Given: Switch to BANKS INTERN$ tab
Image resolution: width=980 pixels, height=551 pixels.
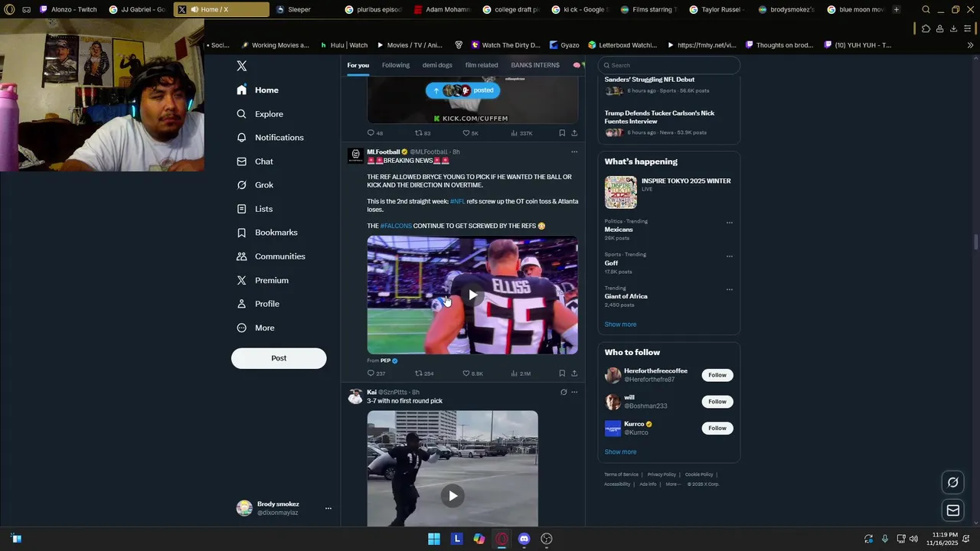Looking at the screenshot, I should click(535, 65).
